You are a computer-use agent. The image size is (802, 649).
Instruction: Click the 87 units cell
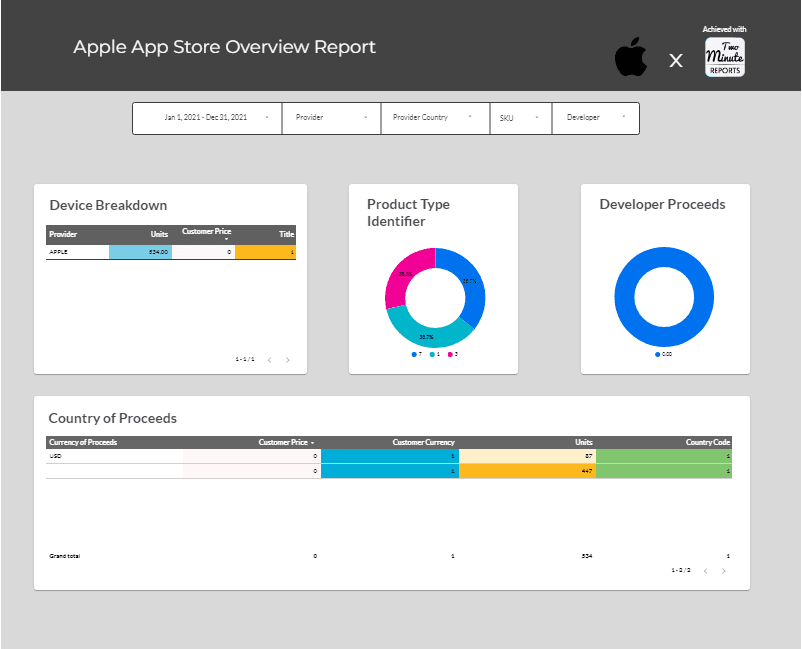[527, 456]
